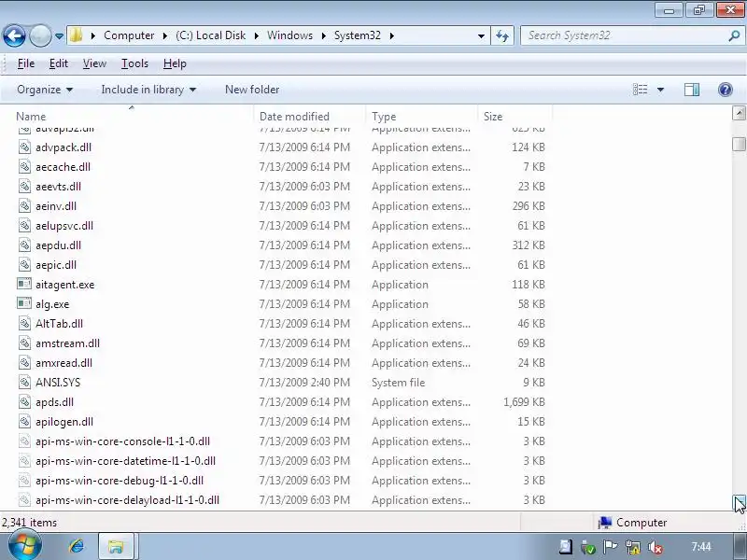Select (C:) Local Disk breadcrumb
The image size is (747, 560).
coord(211,35)
